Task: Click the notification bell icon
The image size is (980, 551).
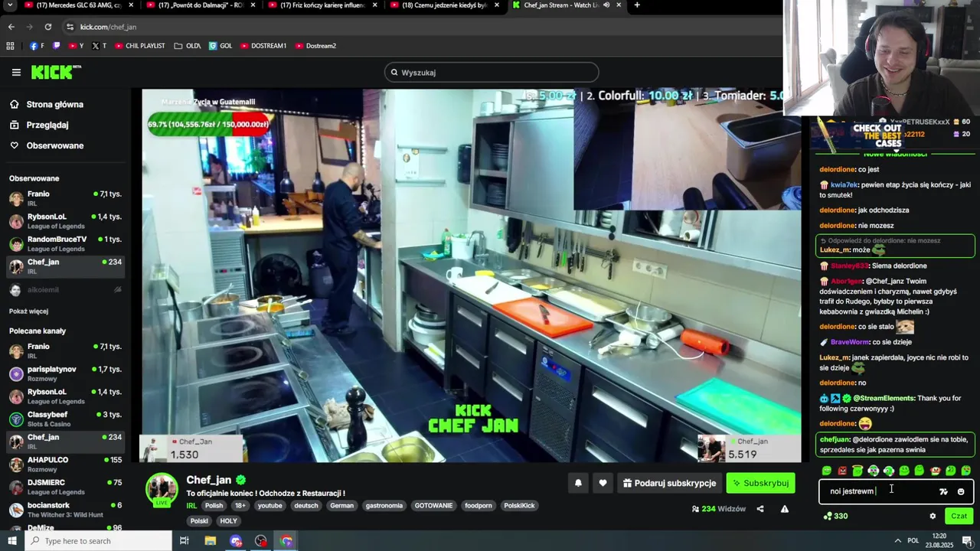Action: (578, 483)
